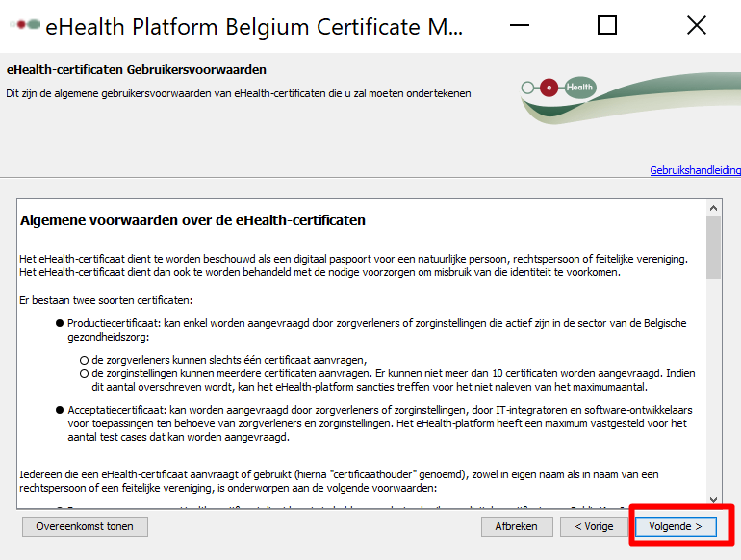Viewport: 741px width, 560px height.
Task: Click the eHealth logo in the header
Action: (x=558, y=88)
